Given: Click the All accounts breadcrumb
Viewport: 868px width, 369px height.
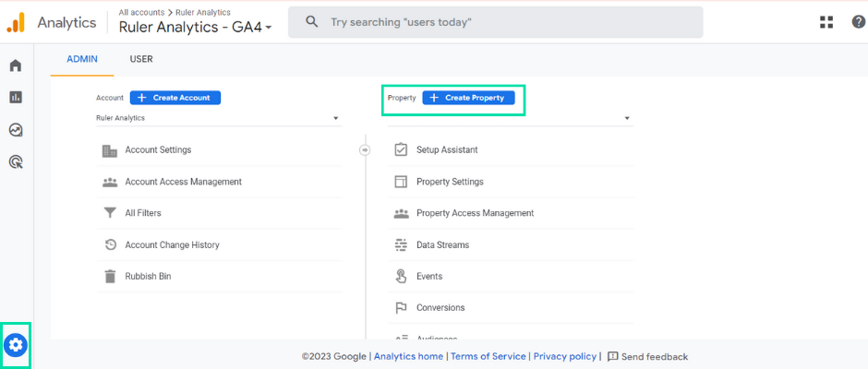Looking at the screenshot, I should (141, 12).
